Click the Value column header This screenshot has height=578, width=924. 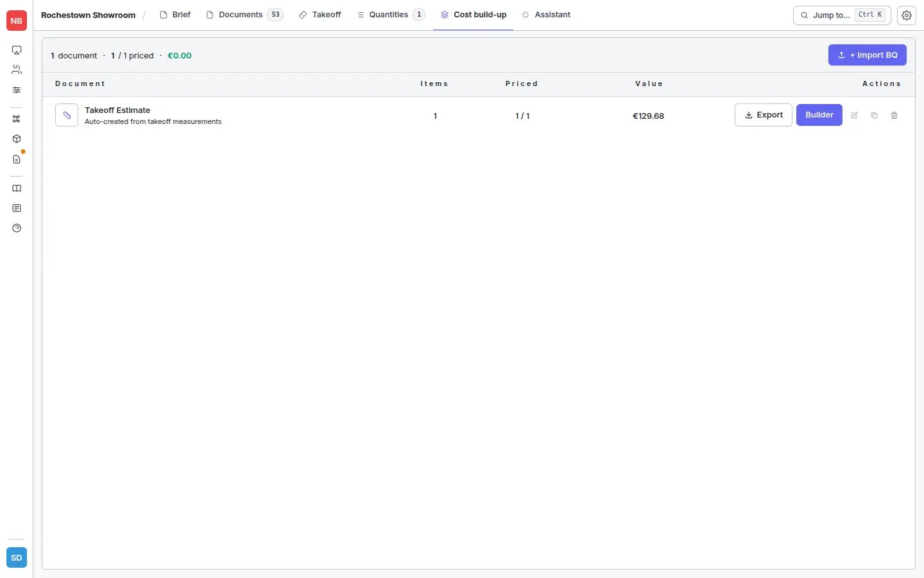tap(649, 84)
